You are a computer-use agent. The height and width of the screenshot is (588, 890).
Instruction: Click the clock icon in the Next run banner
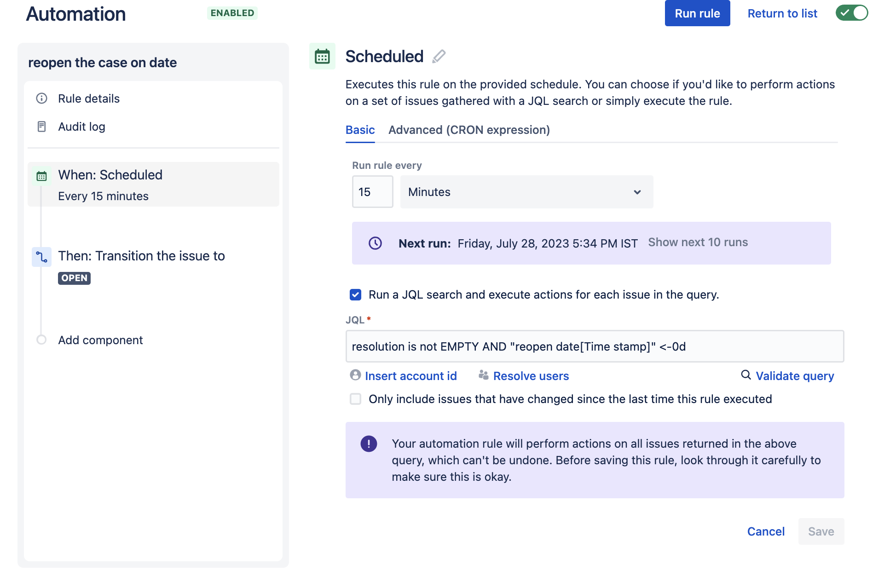pos(375,243)
